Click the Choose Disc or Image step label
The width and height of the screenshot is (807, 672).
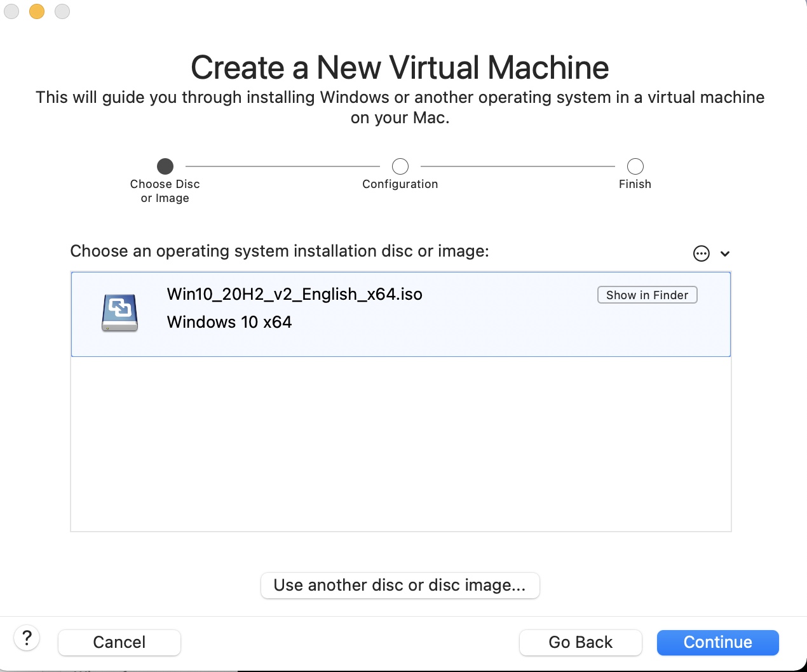click(165, 191)
